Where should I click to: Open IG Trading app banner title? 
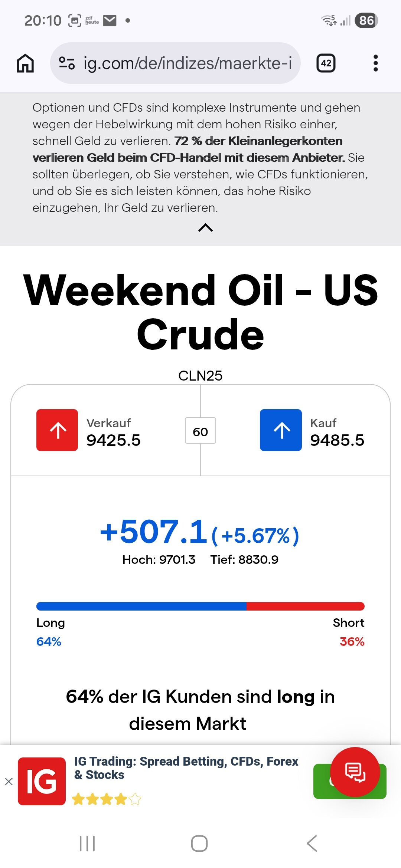point(186,768)
